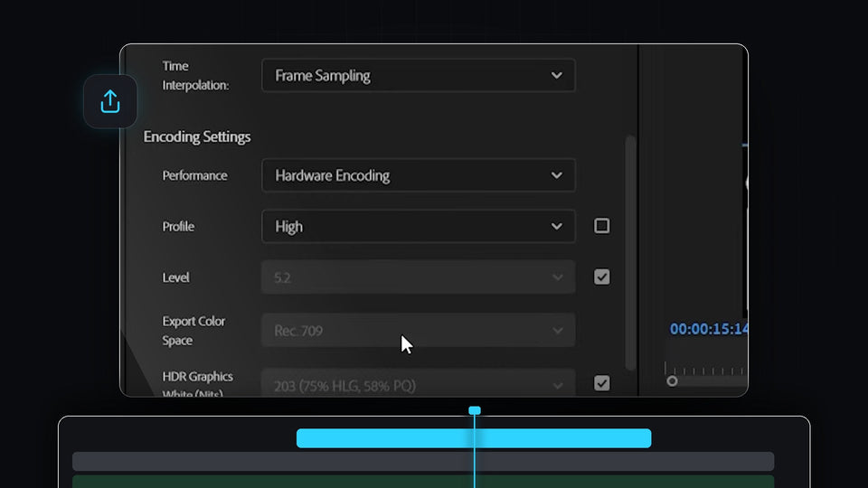Click the settings panel vertical scrollbar
Viewport: 868px width, 488px height.
pos(630,252)
